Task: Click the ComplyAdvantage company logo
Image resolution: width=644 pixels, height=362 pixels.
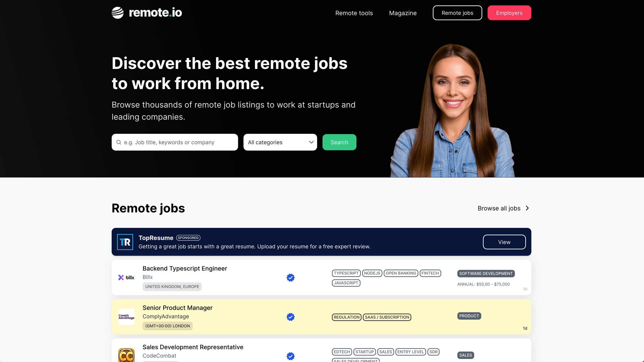Action: 126,317
